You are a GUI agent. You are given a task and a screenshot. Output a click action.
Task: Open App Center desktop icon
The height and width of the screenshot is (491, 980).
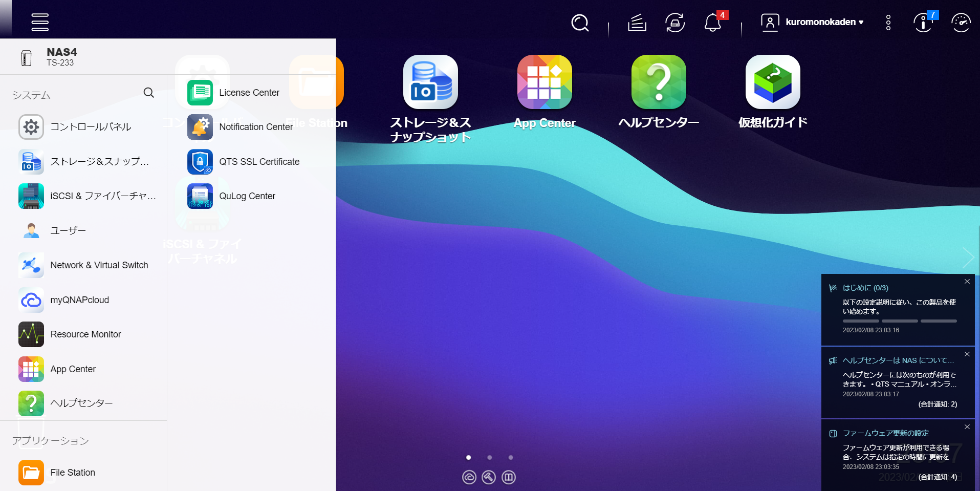(545, 92)
